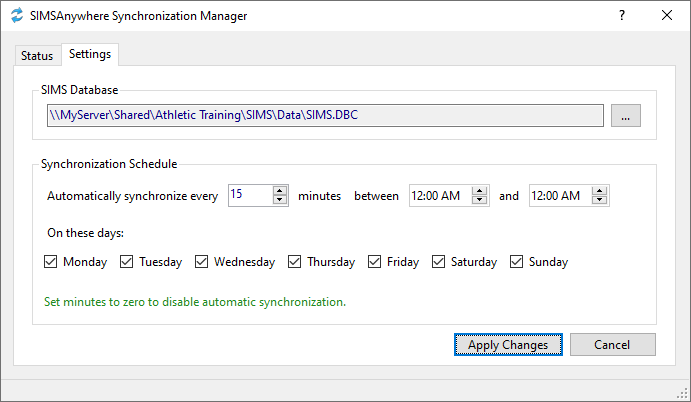The width and height of the screenshot is (691, 402).
Task: Uncheck the Friday checkbox
Action: [x=375, y=262]
